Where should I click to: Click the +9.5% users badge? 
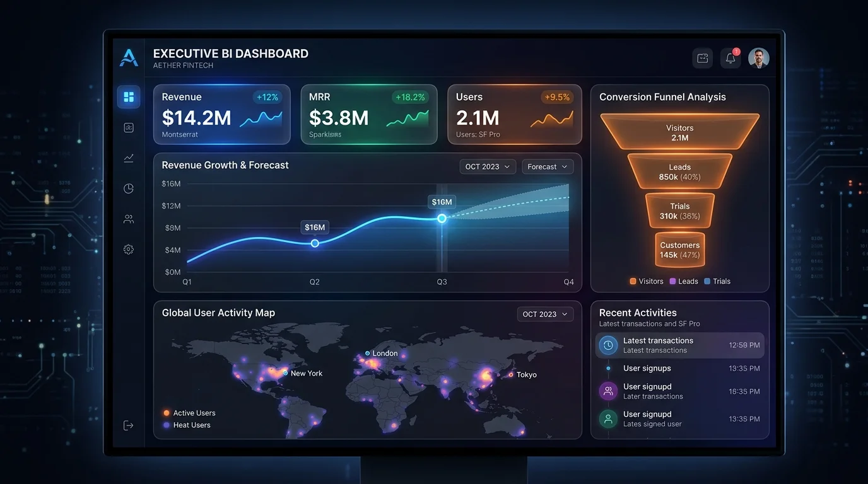coord(556,97)
